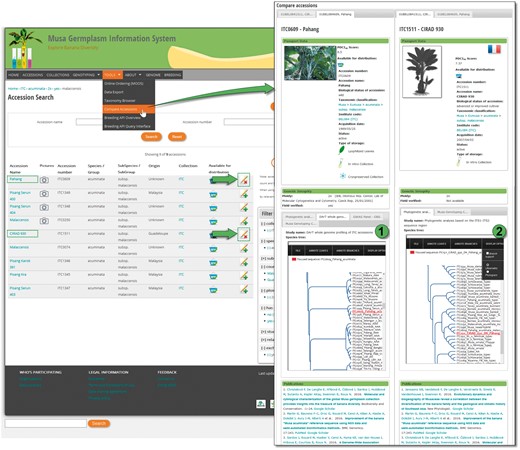The width and height of the screenshot is (520, 450).
Task: Add Malaccensis ITC0250 to compare list
Action: coord(244,221)
